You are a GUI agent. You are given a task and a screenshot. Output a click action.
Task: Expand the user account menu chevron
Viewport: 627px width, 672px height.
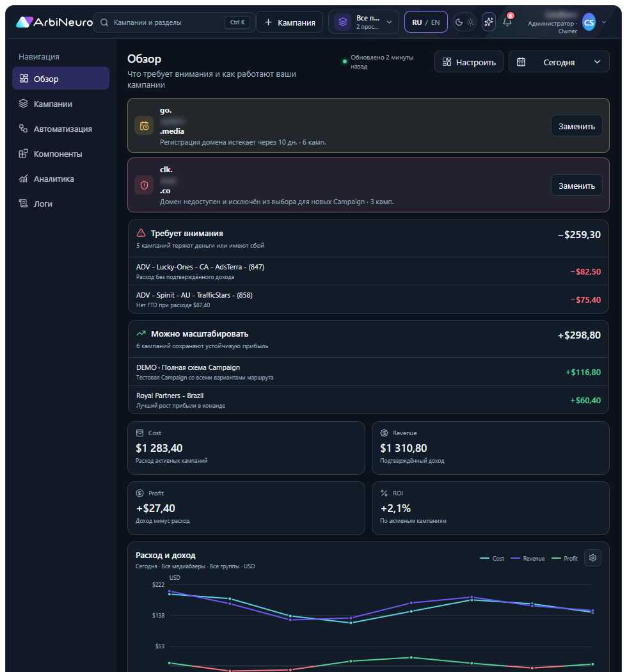[x=603, y=22]
